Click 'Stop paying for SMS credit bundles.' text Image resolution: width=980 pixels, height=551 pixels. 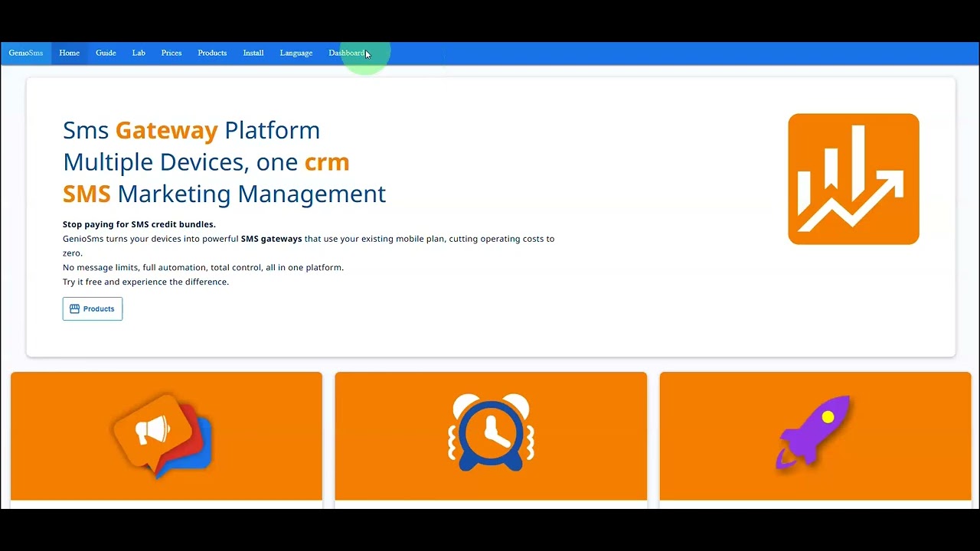coord(139,224)
